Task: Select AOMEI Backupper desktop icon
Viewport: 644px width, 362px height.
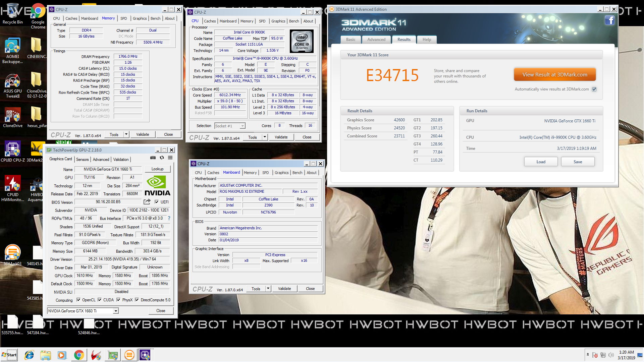Action: click(13, 51)
